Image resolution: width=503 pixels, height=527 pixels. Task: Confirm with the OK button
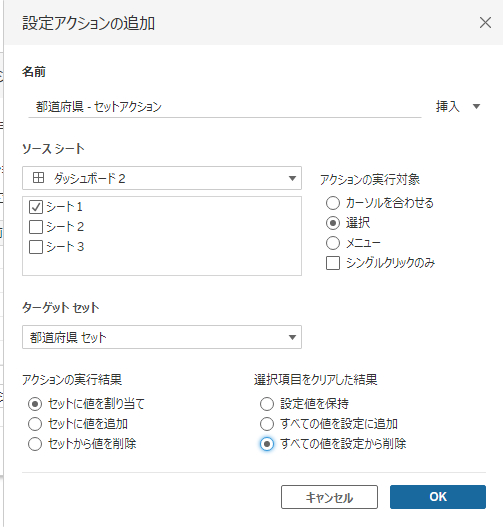(438, 497)
